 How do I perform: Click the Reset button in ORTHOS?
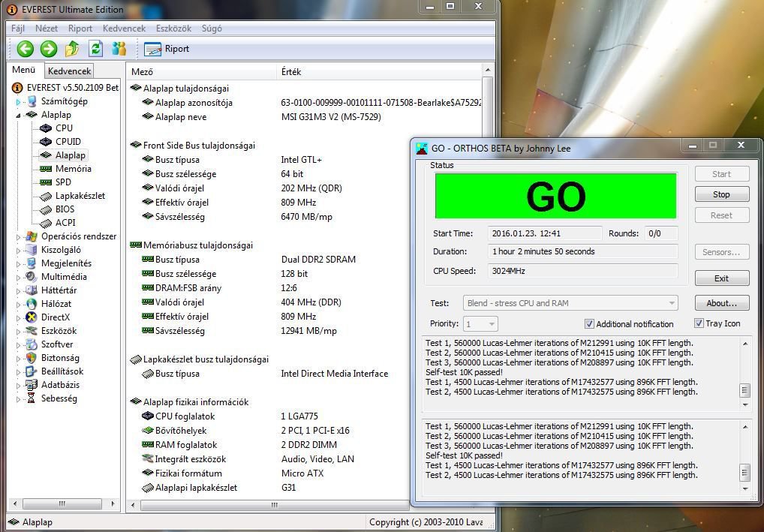pyautogui.click(x=722, y=215)
